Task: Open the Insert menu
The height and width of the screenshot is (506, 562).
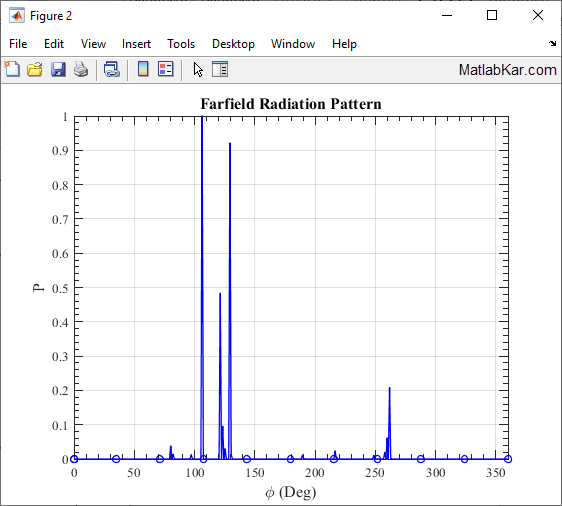Action: (136, 44)
